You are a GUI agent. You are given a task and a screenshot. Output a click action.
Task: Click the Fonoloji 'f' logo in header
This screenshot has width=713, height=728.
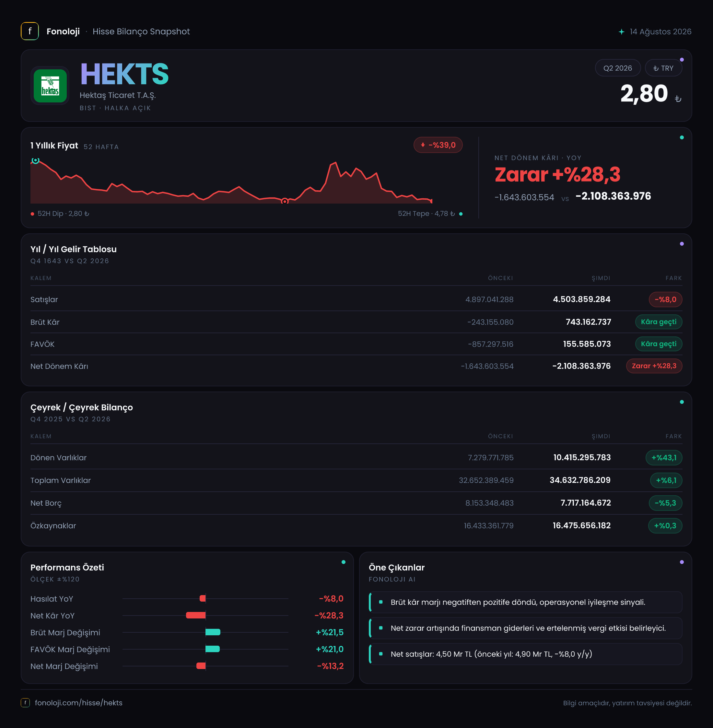[29, 31]
